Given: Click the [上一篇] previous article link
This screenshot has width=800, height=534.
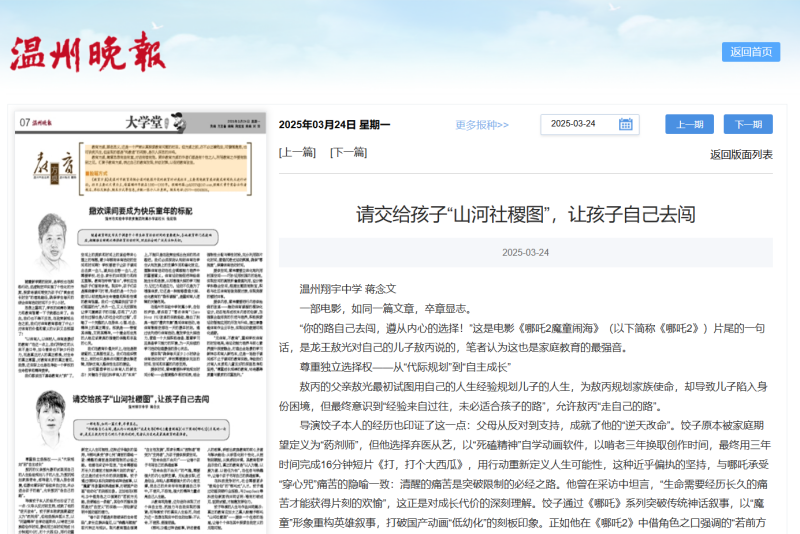Looking at the screenshot, I should [297, 153].
